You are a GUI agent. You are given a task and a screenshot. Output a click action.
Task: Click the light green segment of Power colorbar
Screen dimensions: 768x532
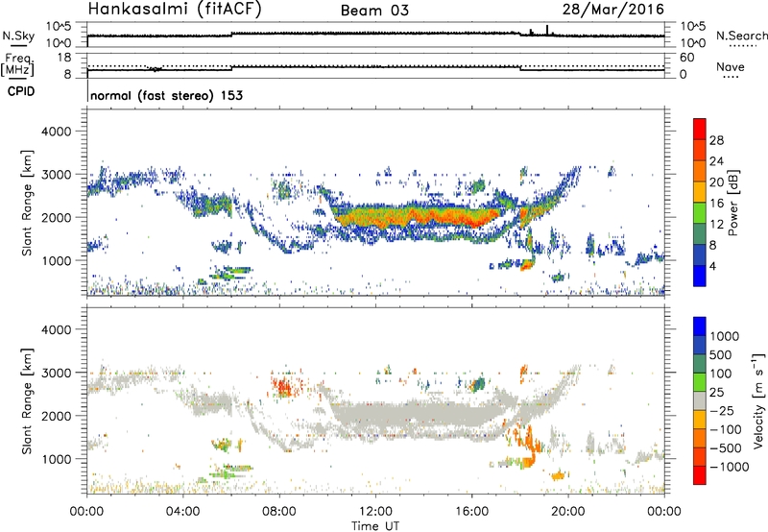700,213
